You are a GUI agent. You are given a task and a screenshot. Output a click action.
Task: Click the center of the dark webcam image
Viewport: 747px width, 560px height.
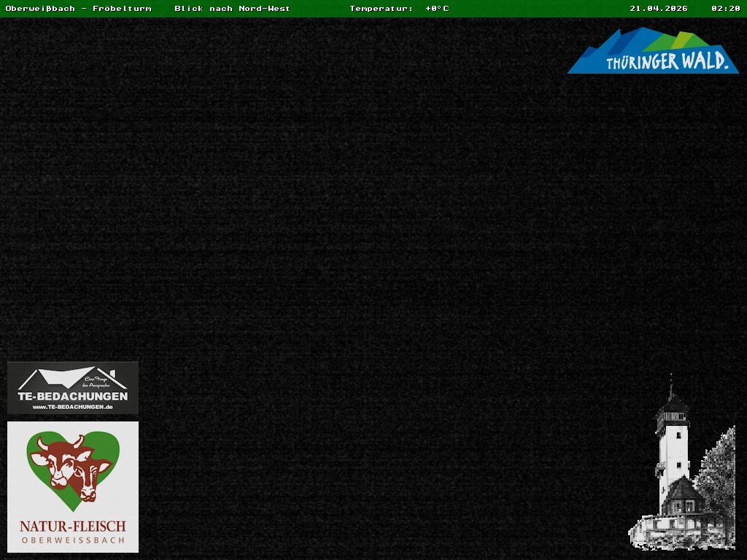coord(373,289)
